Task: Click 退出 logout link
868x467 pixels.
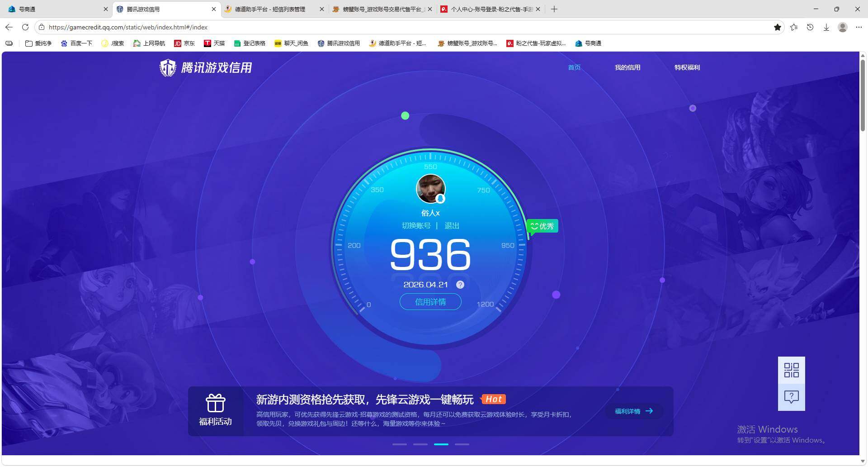Action: click(452, 226)
